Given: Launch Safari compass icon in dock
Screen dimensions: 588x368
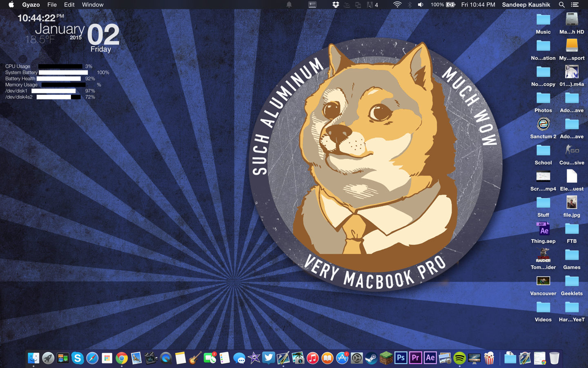Looking at the screenshot, I should point(92,358).
